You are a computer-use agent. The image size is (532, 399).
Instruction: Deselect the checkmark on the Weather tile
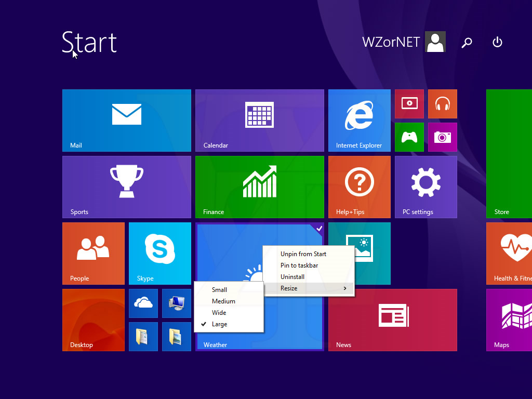click(319, 229)
